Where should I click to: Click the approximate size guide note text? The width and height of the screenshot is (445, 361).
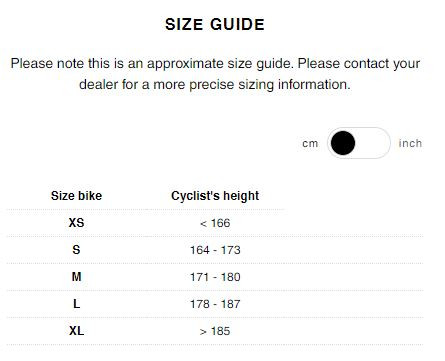tap(152, 63)
